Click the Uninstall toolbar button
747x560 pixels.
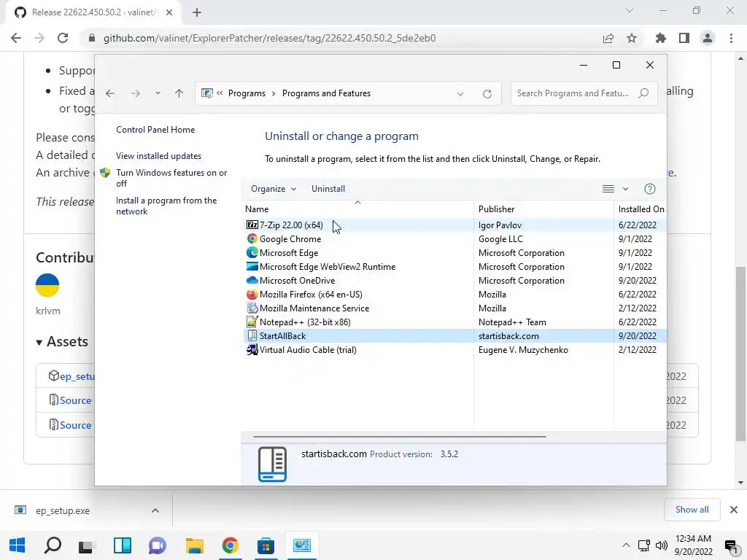click(328, 189)
